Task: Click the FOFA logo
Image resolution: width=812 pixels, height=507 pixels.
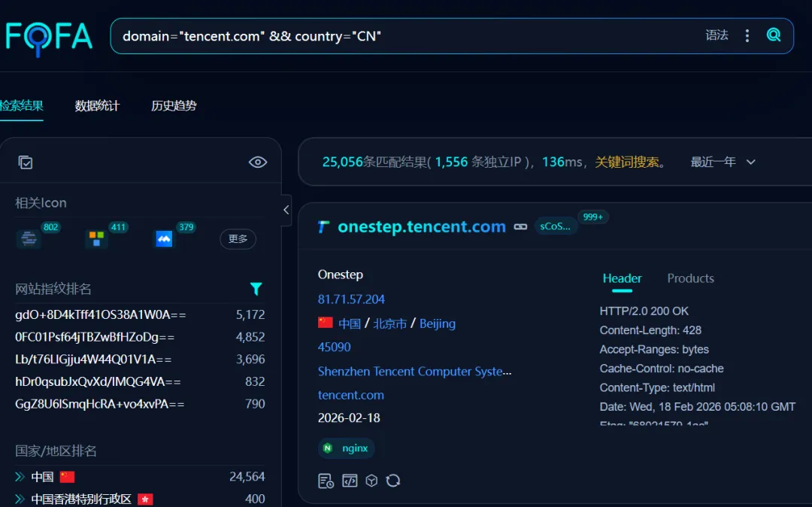Action: (x=49, y=38)
